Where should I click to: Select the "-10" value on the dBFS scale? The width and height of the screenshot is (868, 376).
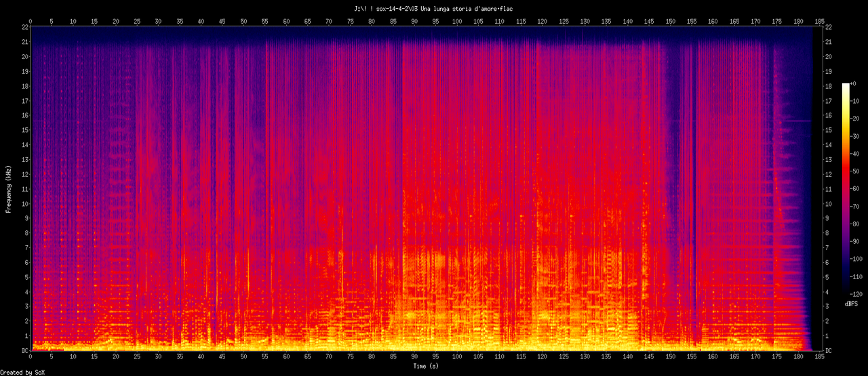pyautogui.click(x=854, y=101)
